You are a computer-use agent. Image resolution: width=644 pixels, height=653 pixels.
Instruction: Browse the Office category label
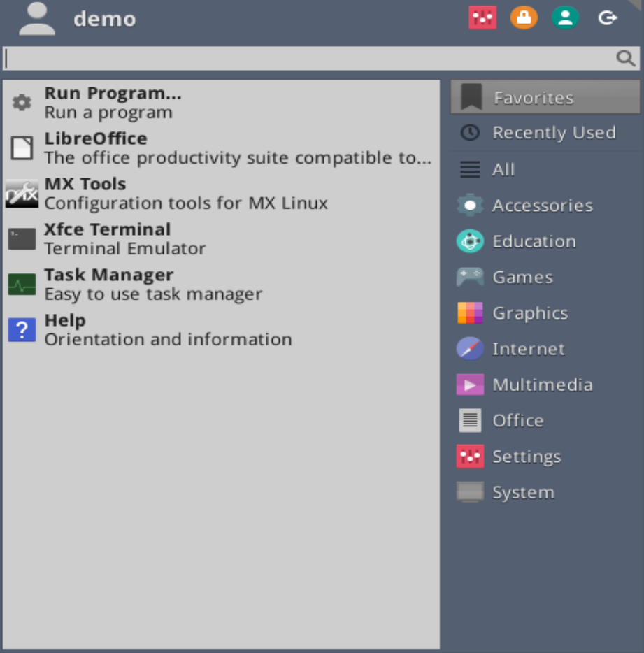[518, 421]
